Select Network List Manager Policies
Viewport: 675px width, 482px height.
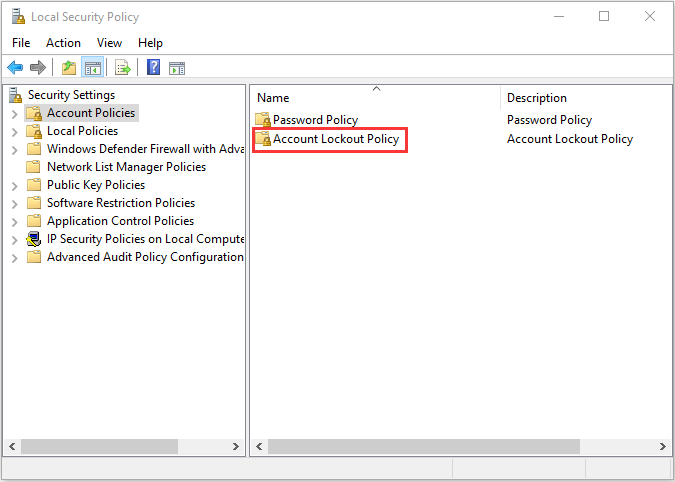point(126,167)
